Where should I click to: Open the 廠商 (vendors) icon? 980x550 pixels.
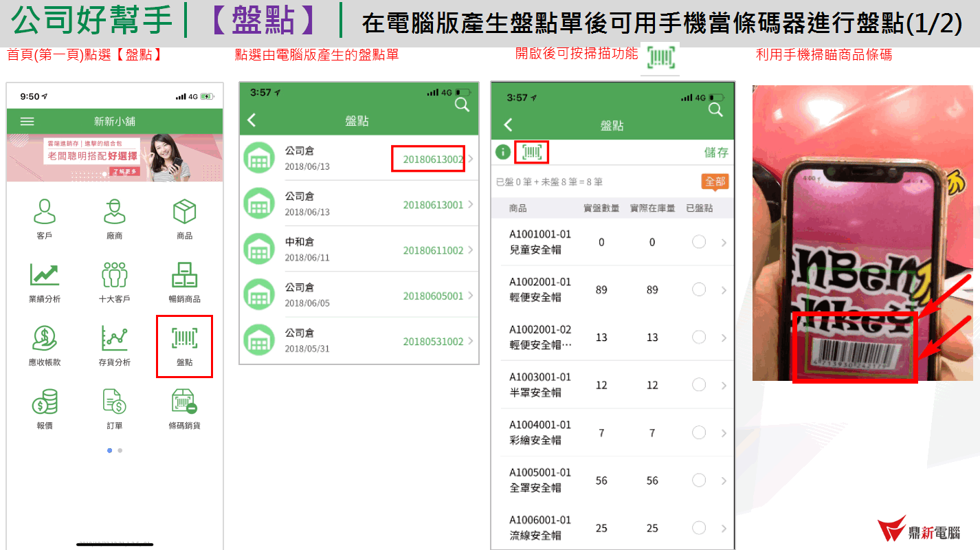pos(115,212)
